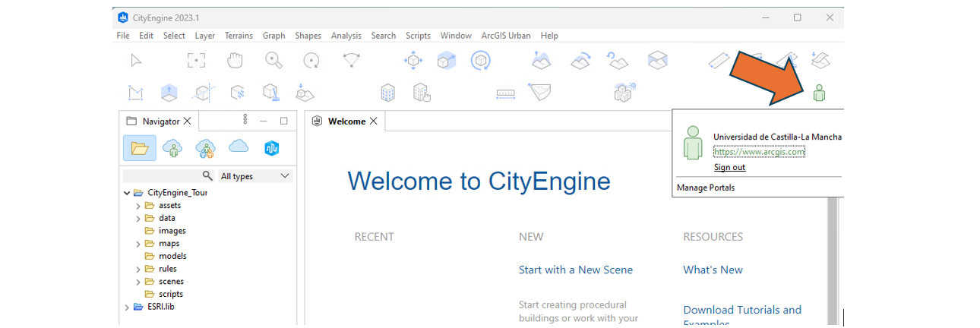Open Living Atlas view in Navigator
The width and height of the screenshot is (980, 328).
pyautogui.click(x=272, y=148)
